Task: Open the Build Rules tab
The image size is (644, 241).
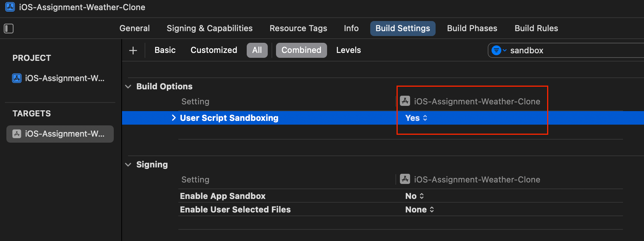Action: click(x=536, y=29)
